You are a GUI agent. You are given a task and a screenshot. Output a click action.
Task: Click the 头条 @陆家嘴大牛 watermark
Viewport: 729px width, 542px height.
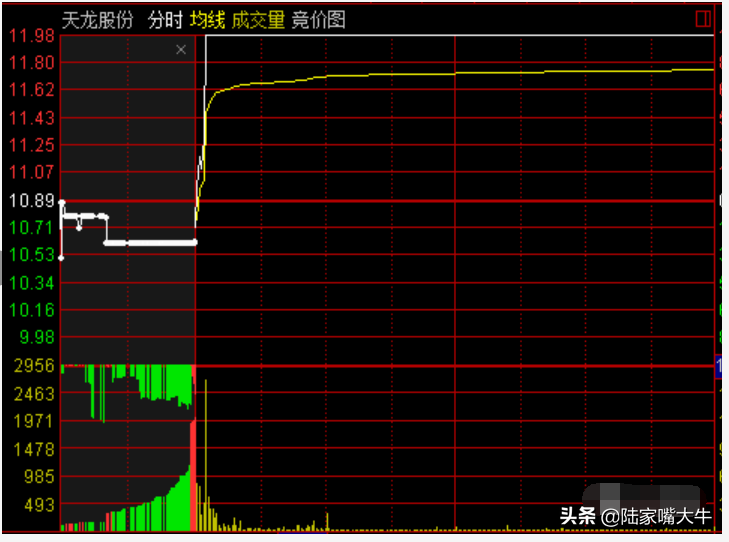[635, 516]
